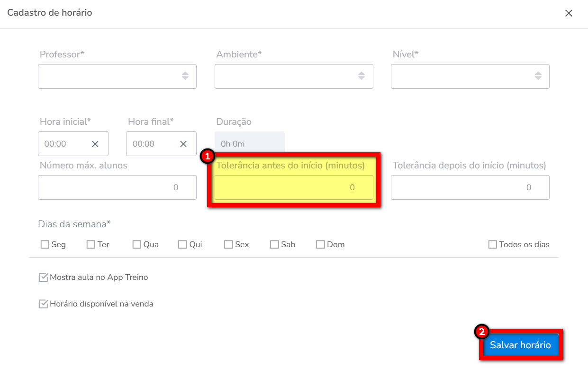
Task: Tick the Ter weekday checkbox
Action: [91, 244]
